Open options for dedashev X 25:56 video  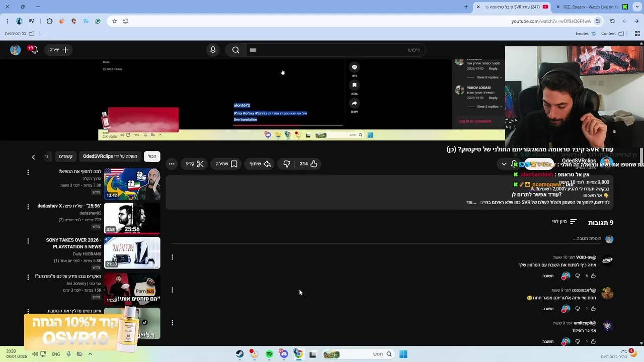[x=28, y=207]
